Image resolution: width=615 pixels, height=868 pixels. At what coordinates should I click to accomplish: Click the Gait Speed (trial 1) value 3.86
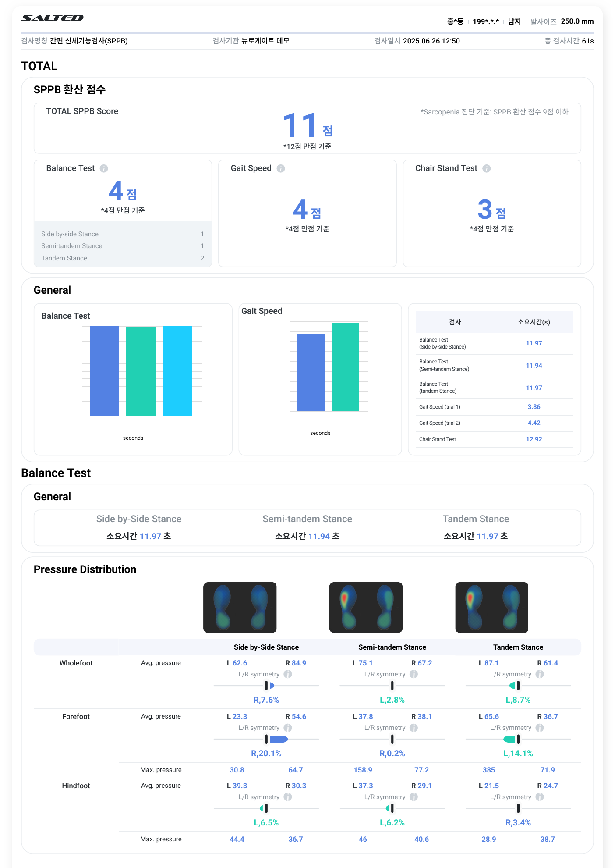coord(534,407)
